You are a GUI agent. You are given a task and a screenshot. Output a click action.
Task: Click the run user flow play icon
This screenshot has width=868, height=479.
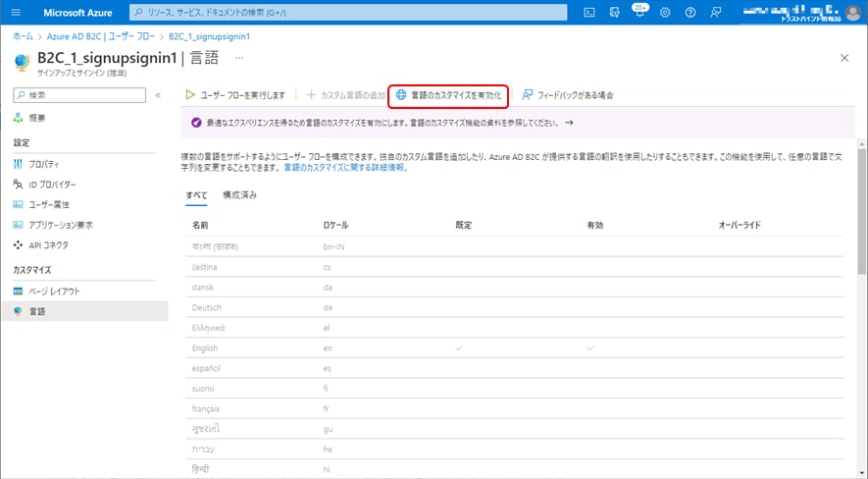coord(190,95)
